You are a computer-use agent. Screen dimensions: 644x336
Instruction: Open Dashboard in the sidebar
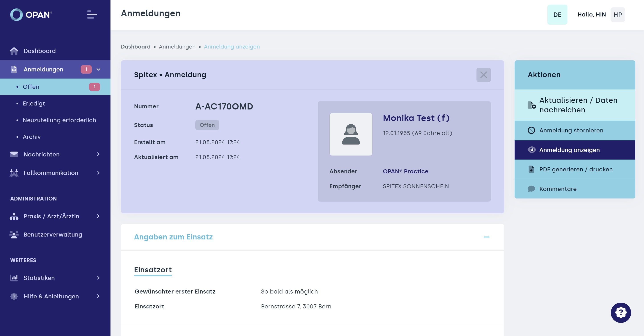tap(55, 51)
